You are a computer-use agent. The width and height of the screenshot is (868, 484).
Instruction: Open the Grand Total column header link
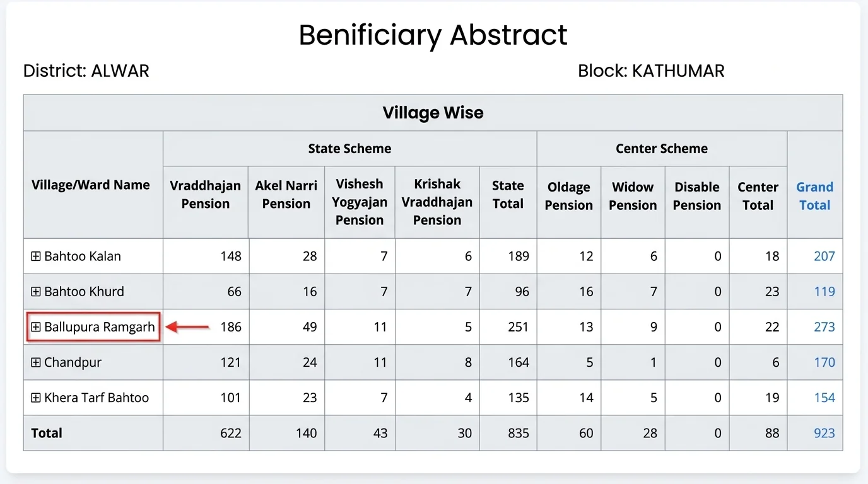pyautogui.click(x=814, y=196)
